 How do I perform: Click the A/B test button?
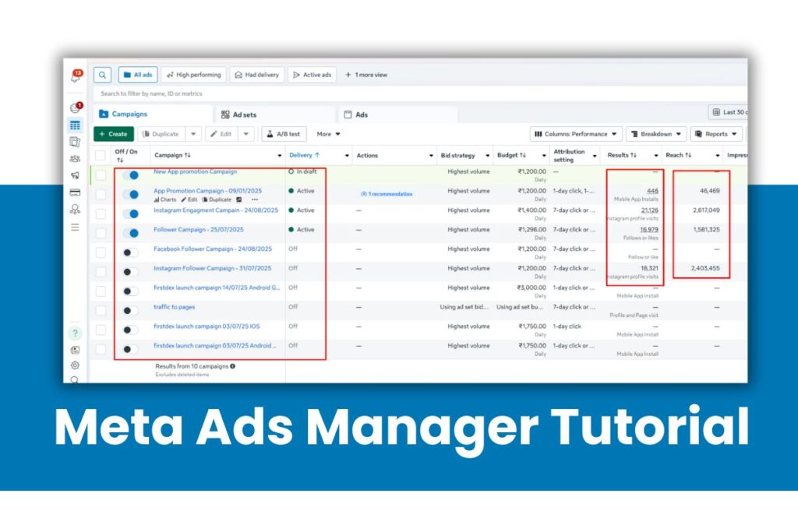[284, 134]
